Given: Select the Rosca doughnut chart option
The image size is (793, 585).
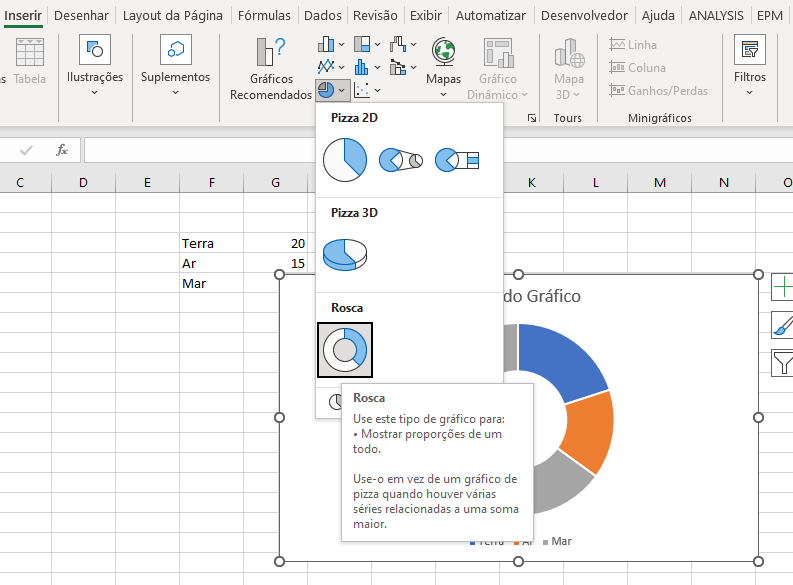Looking at the screenshot, I should [x=345, y=349].
